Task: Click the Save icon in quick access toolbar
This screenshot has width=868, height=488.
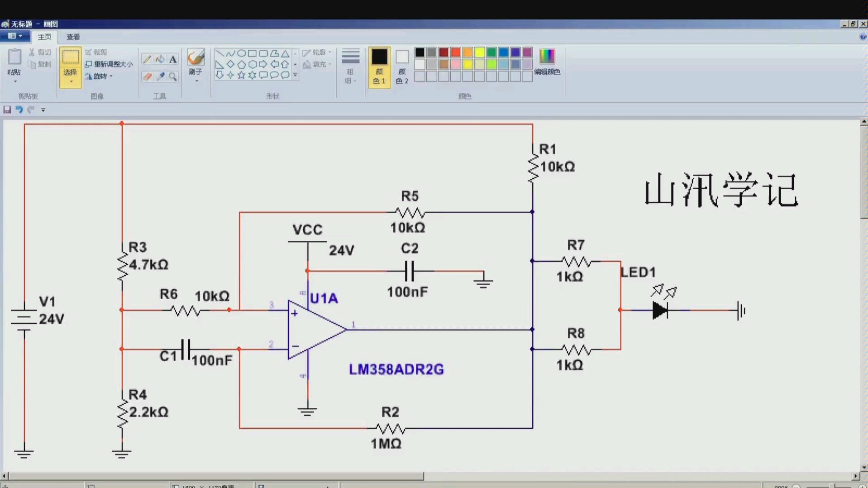Action: [x=7, y=110]
